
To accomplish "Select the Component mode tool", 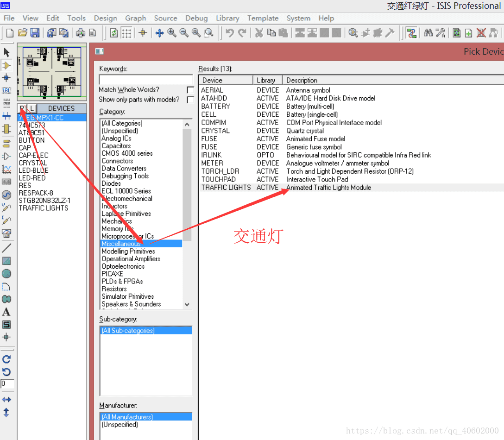I will [6, 65].
